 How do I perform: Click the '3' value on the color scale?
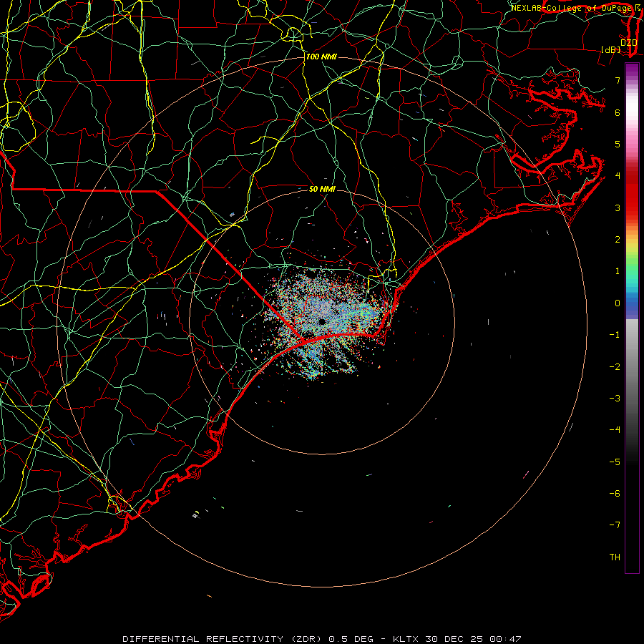click(x=618, y=208)
